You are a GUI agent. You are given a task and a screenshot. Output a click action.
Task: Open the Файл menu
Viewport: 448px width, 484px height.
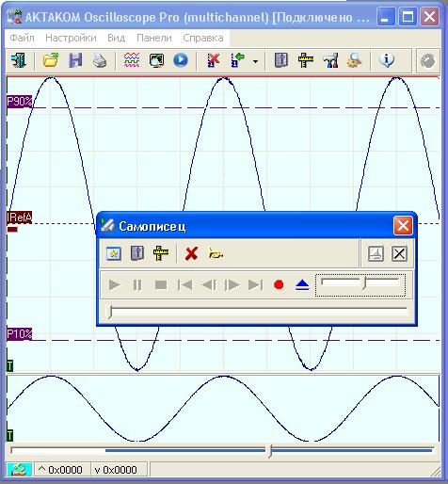coord(22,38)
